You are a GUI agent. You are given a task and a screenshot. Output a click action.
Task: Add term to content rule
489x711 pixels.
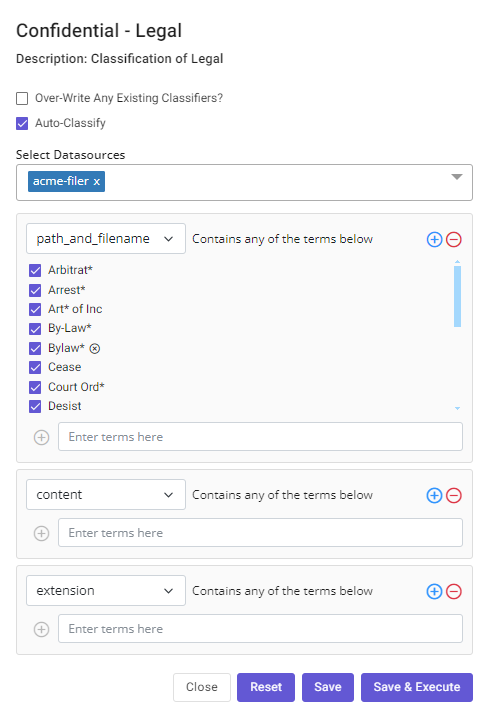(x=42, y=533)
